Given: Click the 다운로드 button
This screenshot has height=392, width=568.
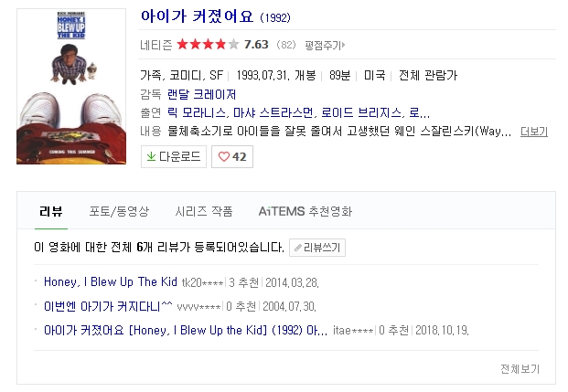Looking at the screenshot, I should [174, 157].
